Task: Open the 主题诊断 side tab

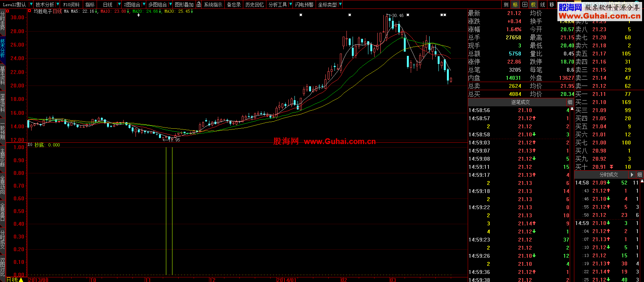Action: coord(3,158)
